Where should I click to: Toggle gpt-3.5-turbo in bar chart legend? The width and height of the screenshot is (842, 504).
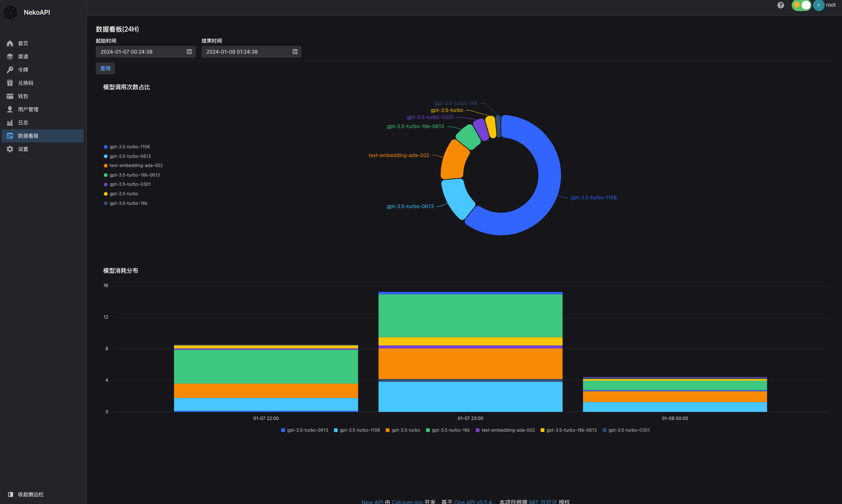pos(403,430)
